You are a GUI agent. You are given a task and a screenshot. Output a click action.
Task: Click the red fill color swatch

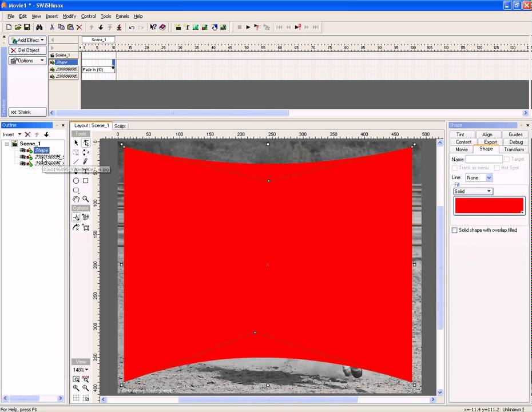[489, 205]
